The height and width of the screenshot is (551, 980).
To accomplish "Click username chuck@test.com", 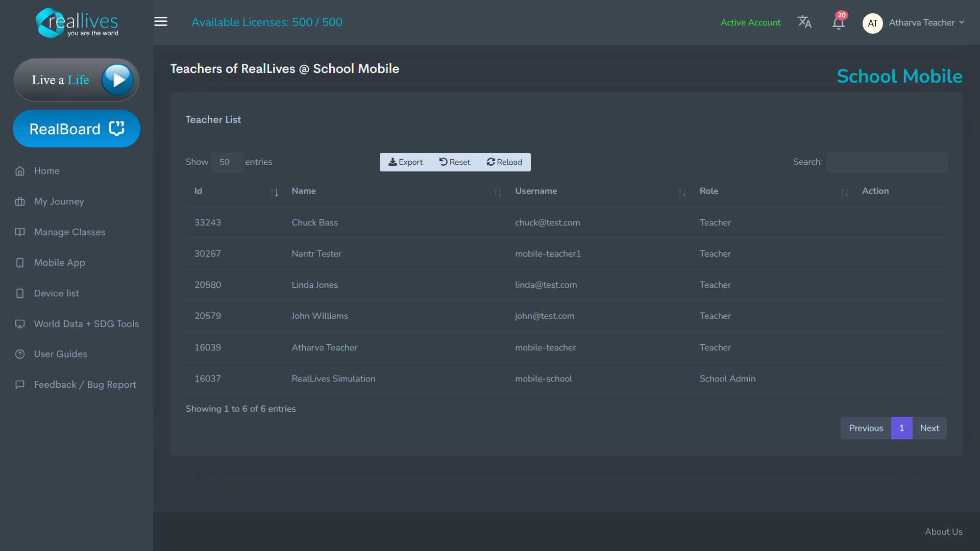I will [x=548, y=223].
